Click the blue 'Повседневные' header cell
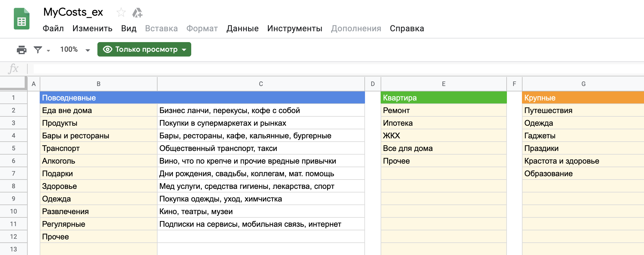Image resolution: width=644 pixels, height=255 pixels. click(x=202, y=98)
